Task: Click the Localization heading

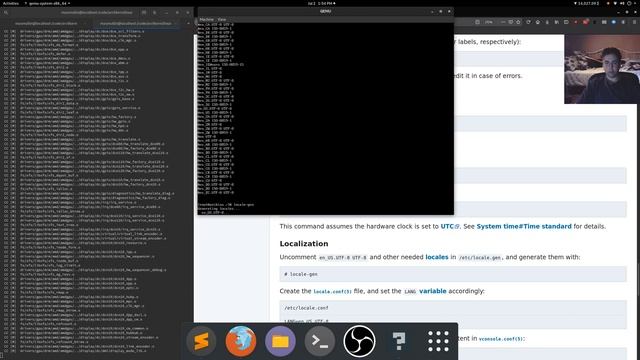Action: coord(304,244)
